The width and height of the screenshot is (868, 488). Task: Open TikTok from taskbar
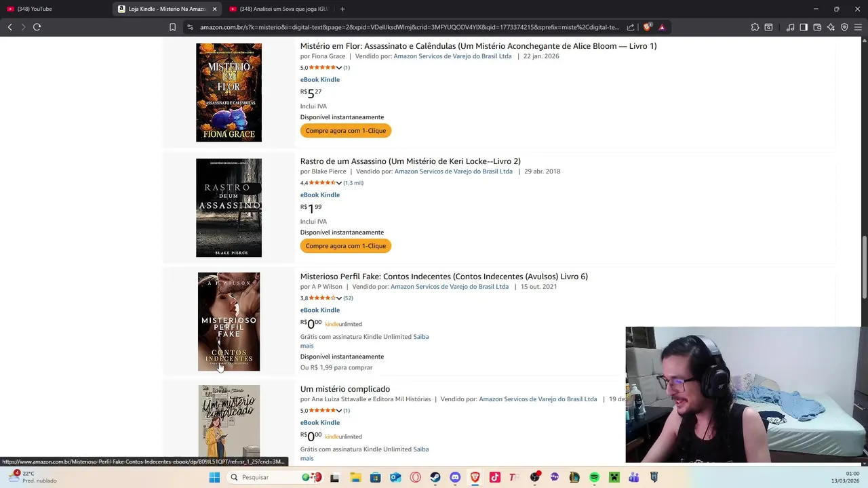pos(495,477)
